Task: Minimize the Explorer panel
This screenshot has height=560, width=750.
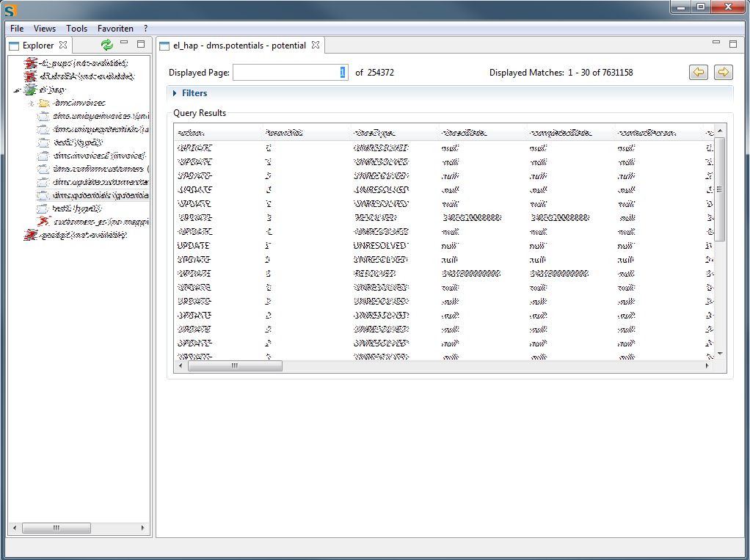Action: pyautogui.click(x=124, y=43)
